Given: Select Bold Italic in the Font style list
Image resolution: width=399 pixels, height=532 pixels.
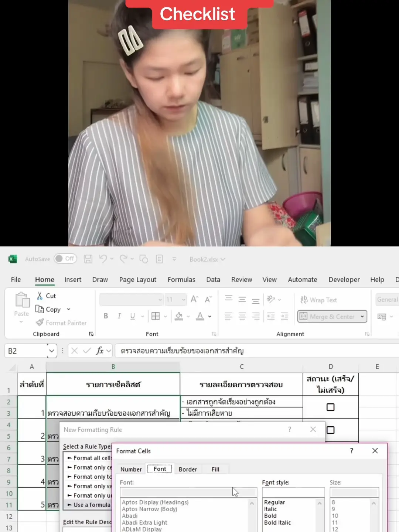Looking at the screenshot, I should tap(277, 522).
